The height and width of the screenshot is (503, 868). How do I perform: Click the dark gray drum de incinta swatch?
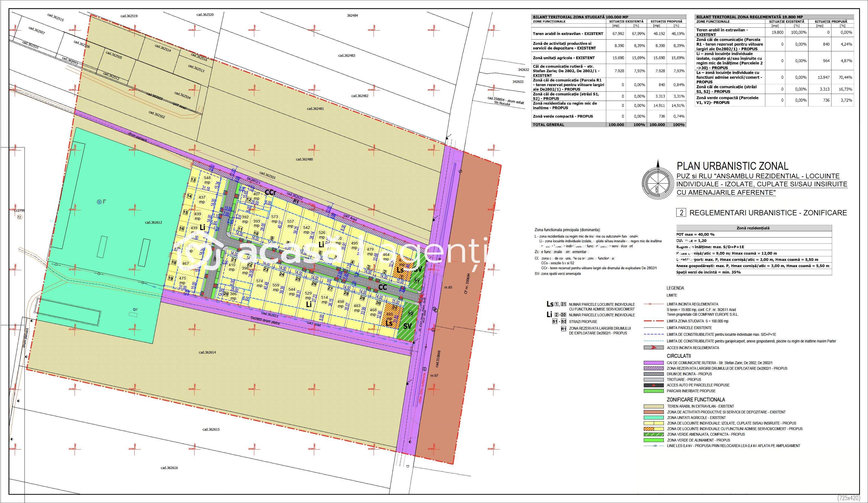[x=654, y=374]
